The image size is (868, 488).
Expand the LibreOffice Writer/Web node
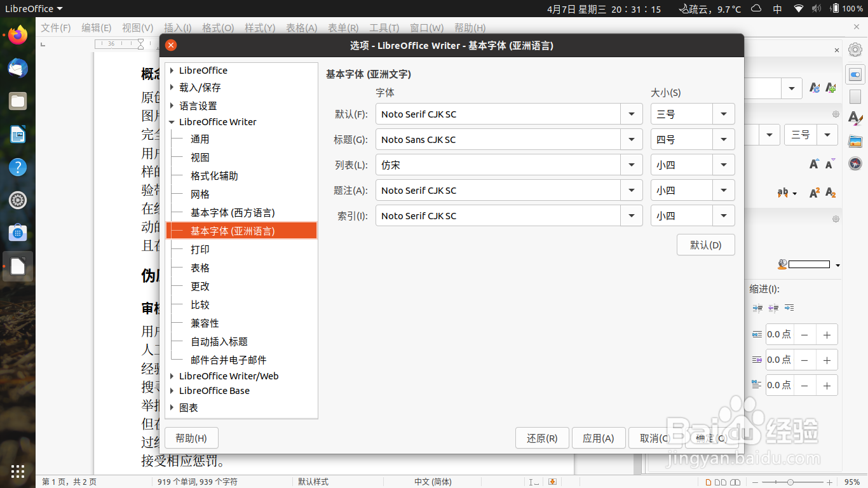(x=172, y=376)
